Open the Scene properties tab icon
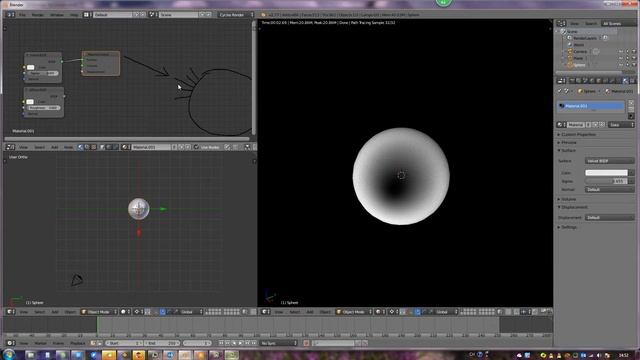Image resolution: width=640 pixels, height=360 pixels. coord(585,81)
